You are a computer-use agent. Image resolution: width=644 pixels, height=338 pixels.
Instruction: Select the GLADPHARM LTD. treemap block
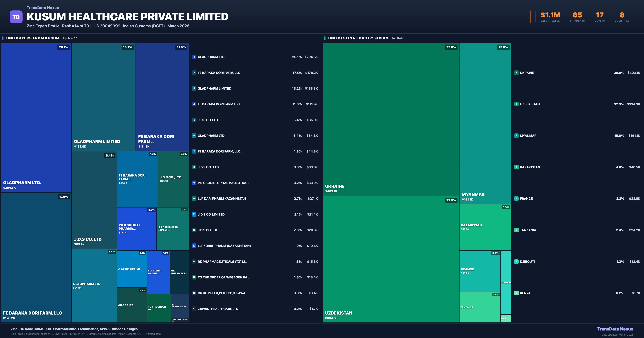click(36, 117)
